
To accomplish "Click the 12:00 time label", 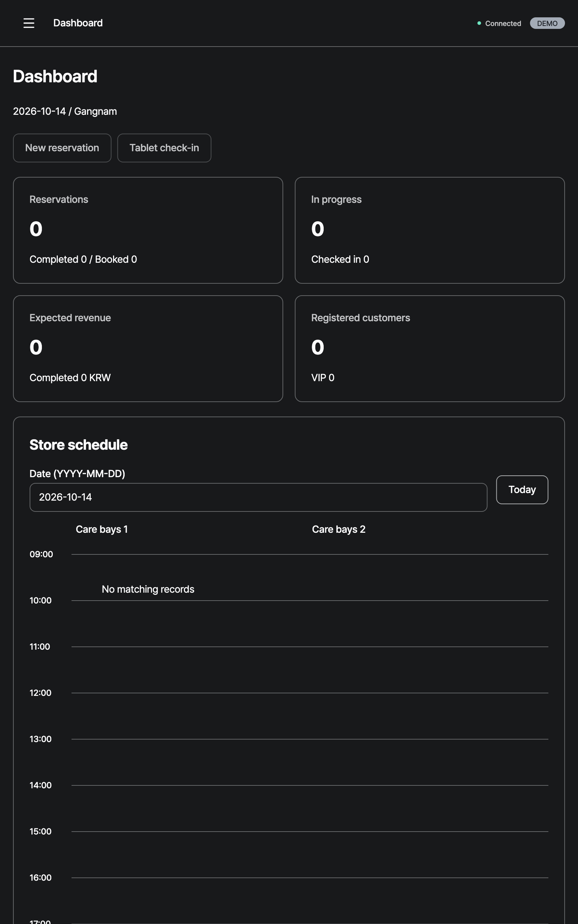I will coord(40,693).
